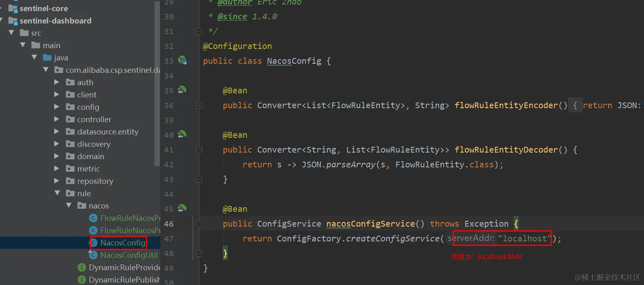Fold the flowRuleEntityDecoder method at line 41
The width and height of the screenshot is (644, 285).
pyautogui.click(x=199, y=150)
